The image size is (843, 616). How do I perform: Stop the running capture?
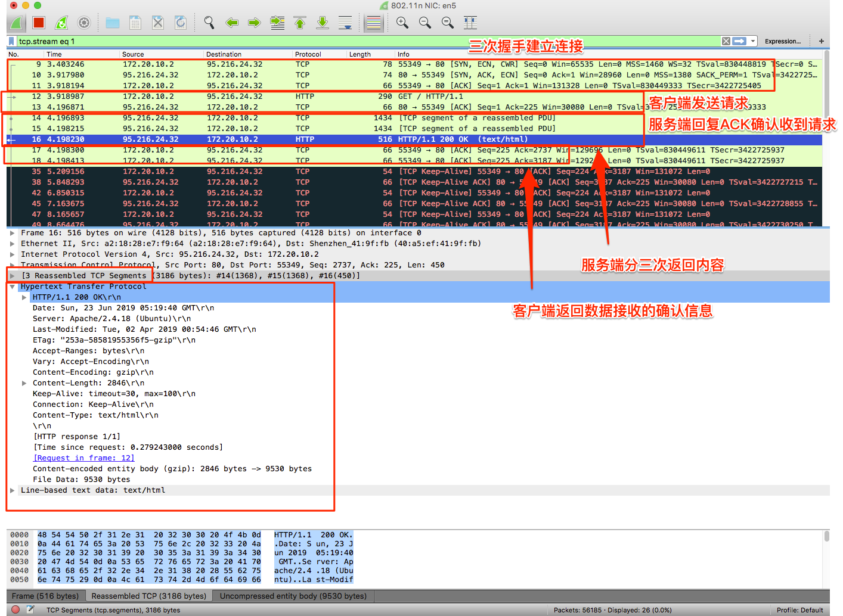click(x=39, y=23)
